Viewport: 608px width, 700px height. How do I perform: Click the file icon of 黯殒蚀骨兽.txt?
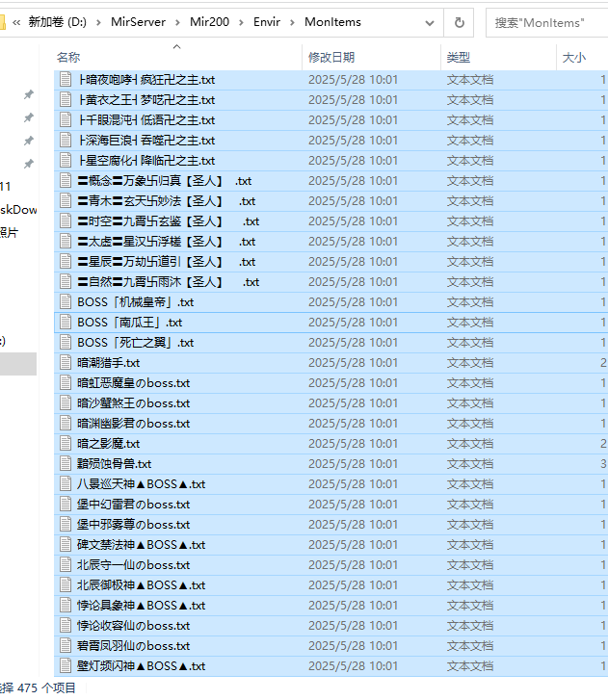(x=66, y=464)
